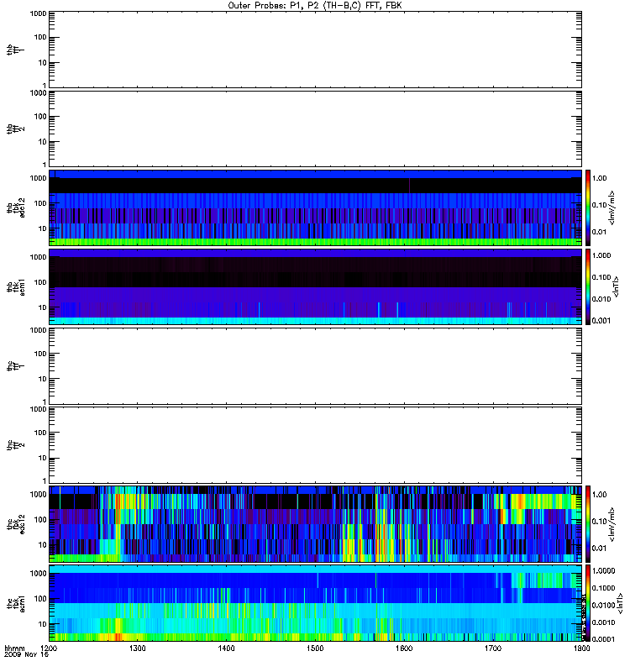
Task: Click the 1500 time axis label
Action: pyautogui.click(x=315, y=648)
